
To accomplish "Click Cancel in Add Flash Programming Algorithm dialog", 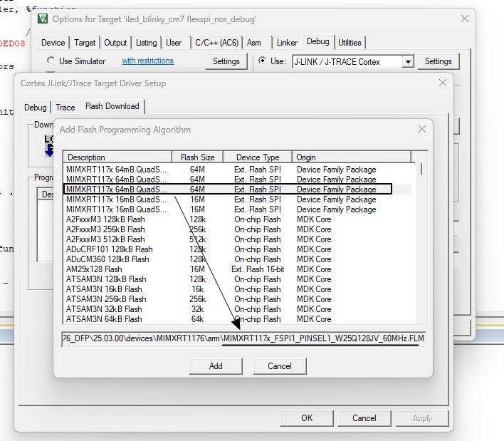I will click(280, 366).
